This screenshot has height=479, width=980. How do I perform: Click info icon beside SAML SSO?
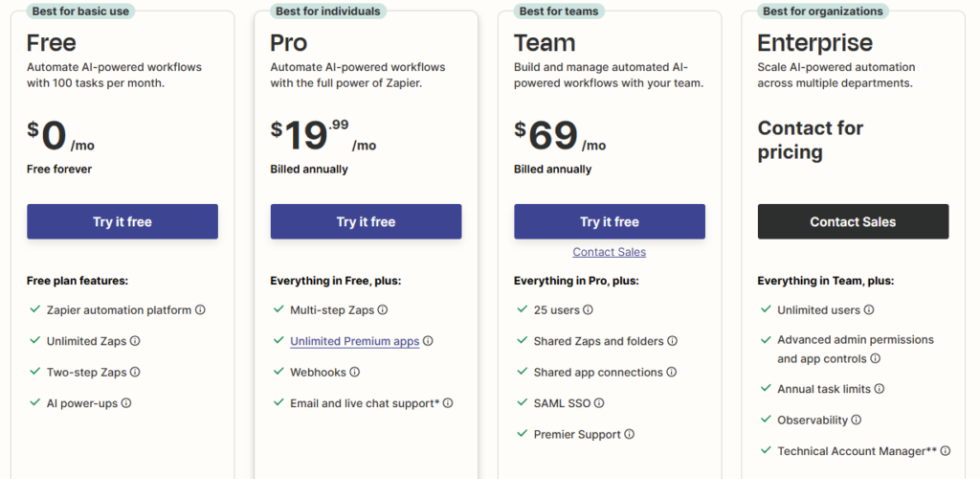(599, 403)
